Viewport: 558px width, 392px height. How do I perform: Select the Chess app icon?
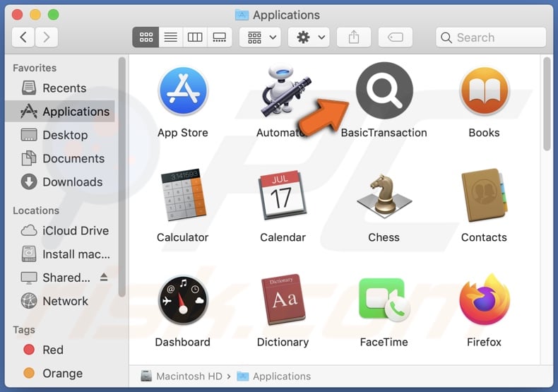384,196
